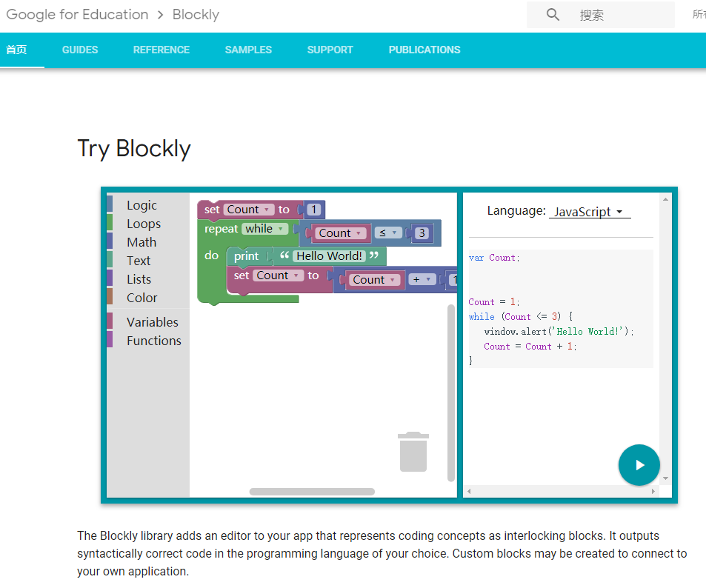Click the search magnifier icon
Image resolution: width=706 pixels, height=588 pixels.
click(553, 15)
